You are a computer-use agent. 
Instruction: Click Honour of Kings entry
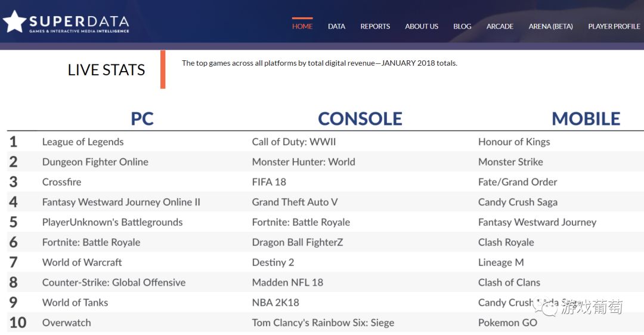(x=514, y=142)
